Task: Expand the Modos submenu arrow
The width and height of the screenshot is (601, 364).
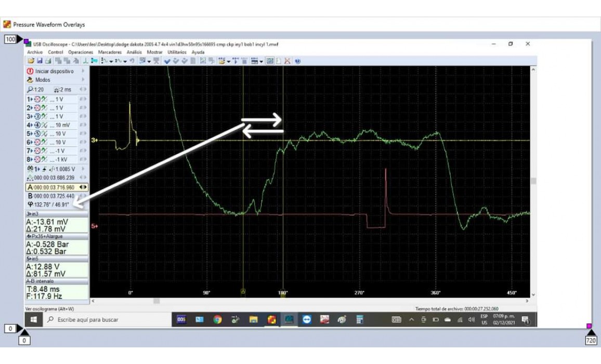Action: click(x=83, y=80)
